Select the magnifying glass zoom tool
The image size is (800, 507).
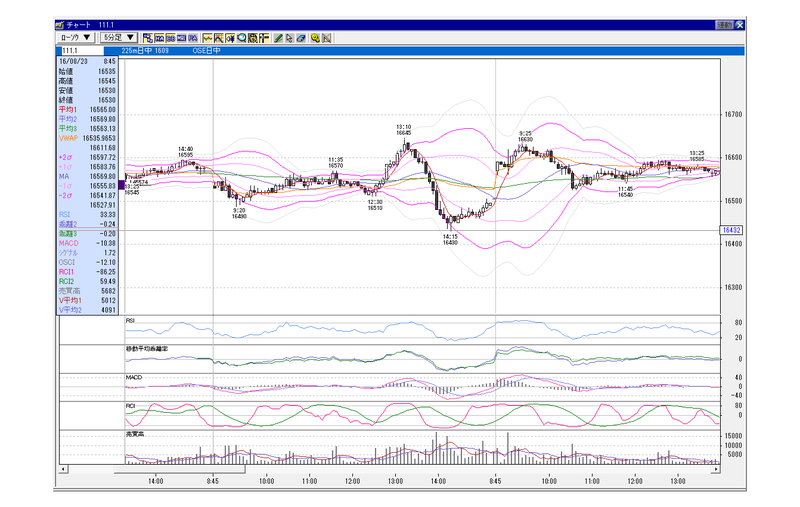click(241, 38)
